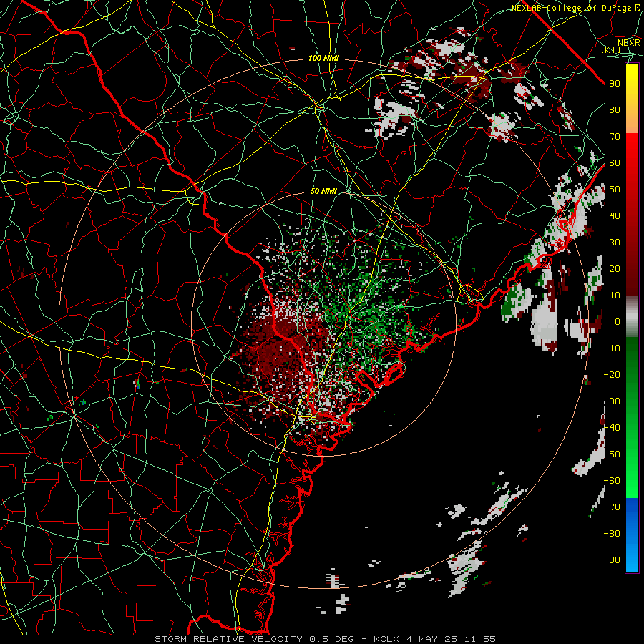Click the 100 NMI range ring label
This screenshot has height=644, width=644.
pos(323,59)
